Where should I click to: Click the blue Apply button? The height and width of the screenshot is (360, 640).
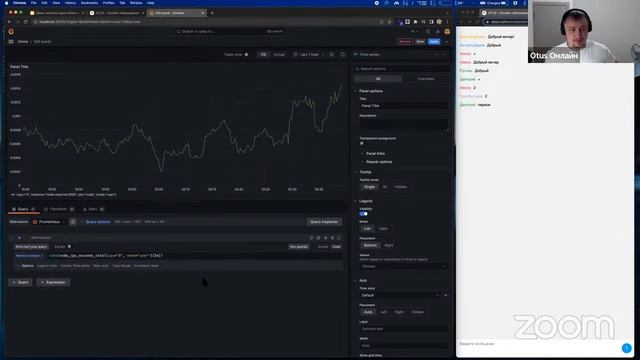[434, 42]
